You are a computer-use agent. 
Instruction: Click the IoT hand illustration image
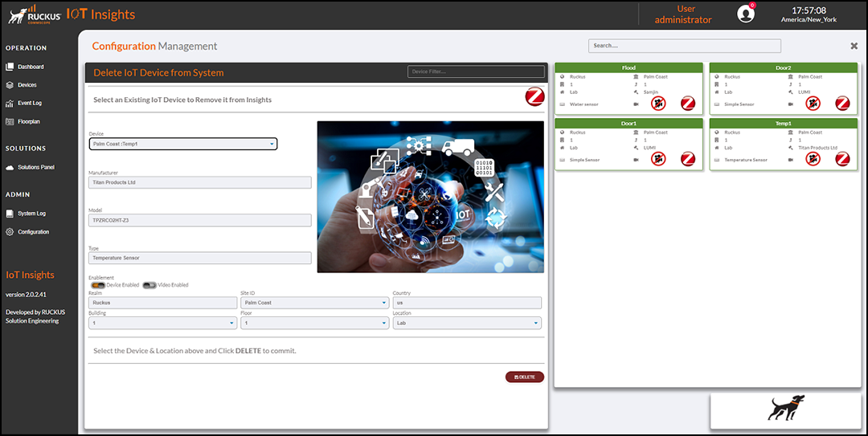(431, 197)
